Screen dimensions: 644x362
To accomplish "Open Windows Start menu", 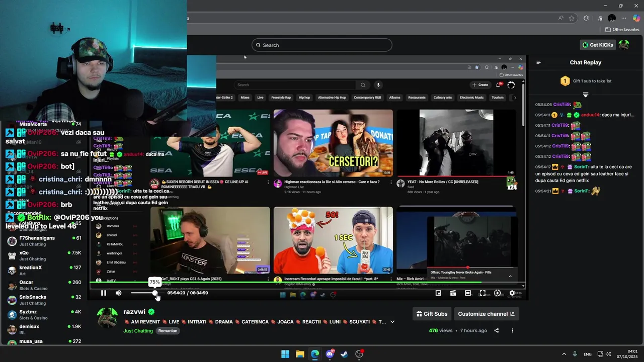I will pyautogui.click(x=285, y=354).
